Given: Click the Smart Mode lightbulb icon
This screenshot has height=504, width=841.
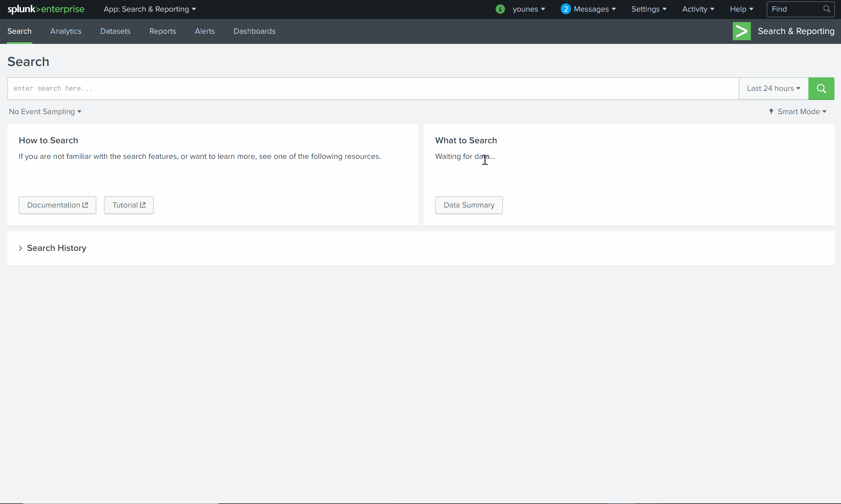Looking at the screenshot, I should 771,111.
